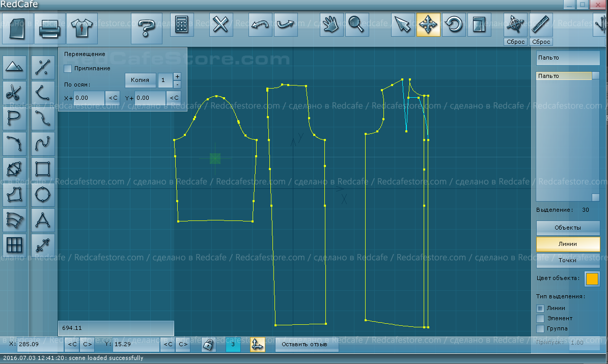Select the rectangle shape tool
Screen dimensions: 608x364
coord(43,169)
